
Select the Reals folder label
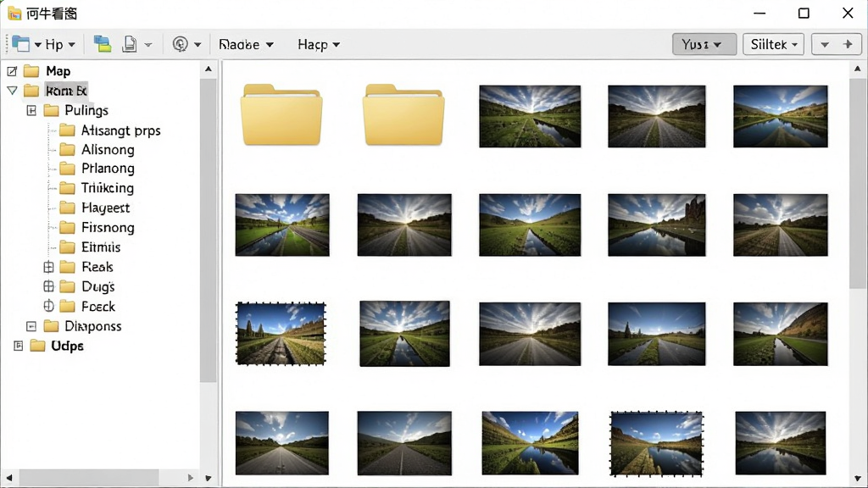point(97,267)
